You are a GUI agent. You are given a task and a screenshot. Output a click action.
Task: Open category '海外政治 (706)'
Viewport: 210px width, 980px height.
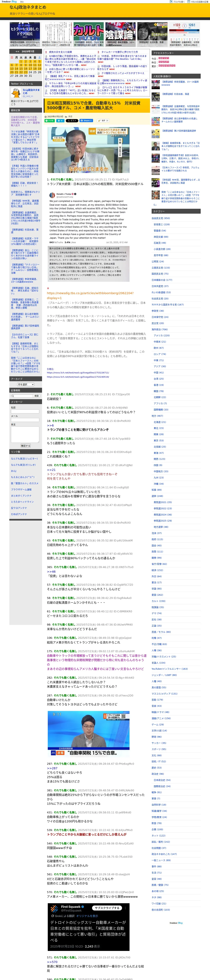[x=159, y=329]
